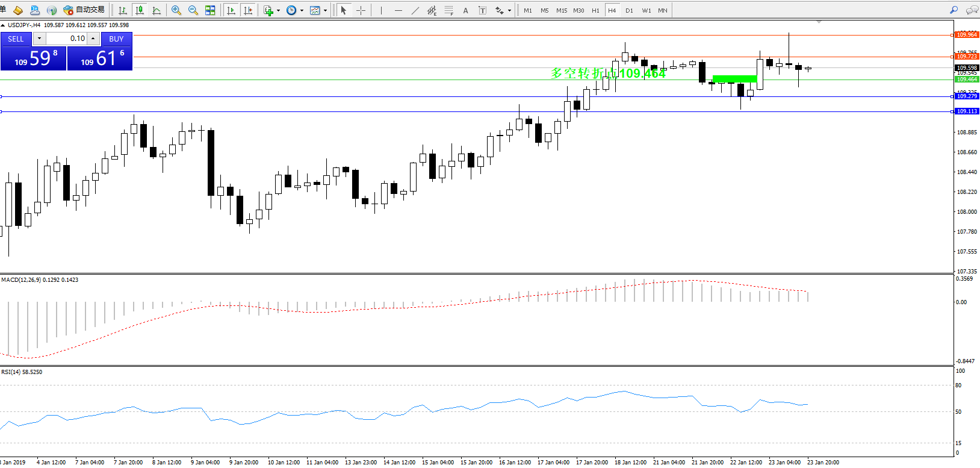
Task: Switch to the M15 timeframe
Action: coord(561,10)
